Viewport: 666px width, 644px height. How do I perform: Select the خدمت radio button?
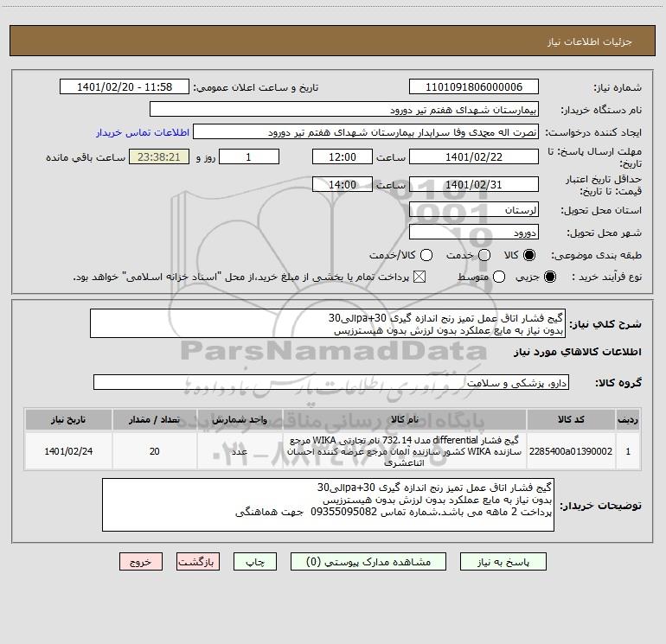click(x=484, y=255)
